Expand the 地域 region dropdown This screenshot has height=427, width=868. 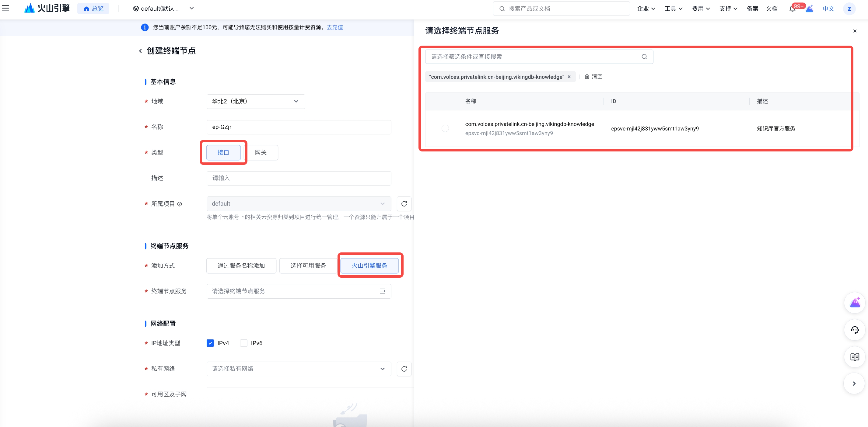[255, 101]
